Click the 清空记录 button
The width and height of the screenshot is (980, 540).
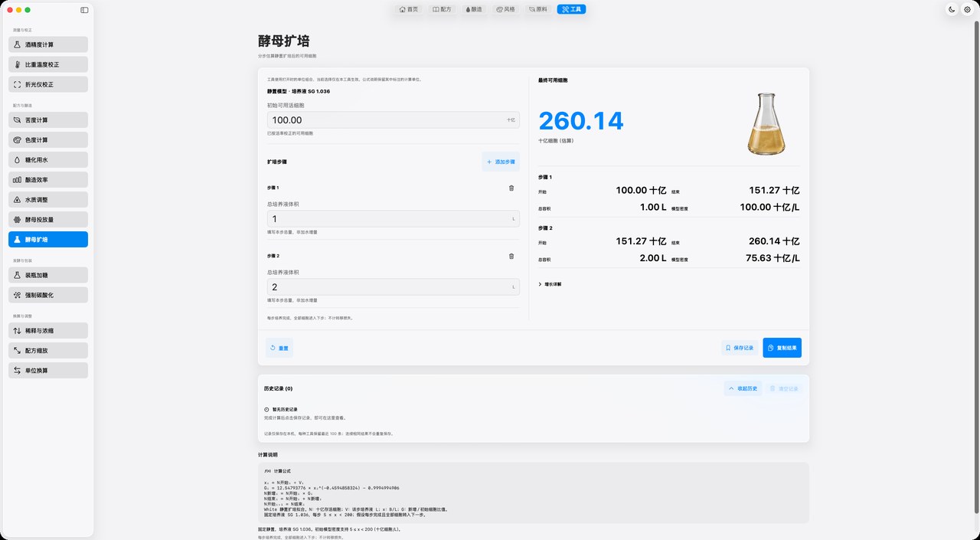click(784, 388)
